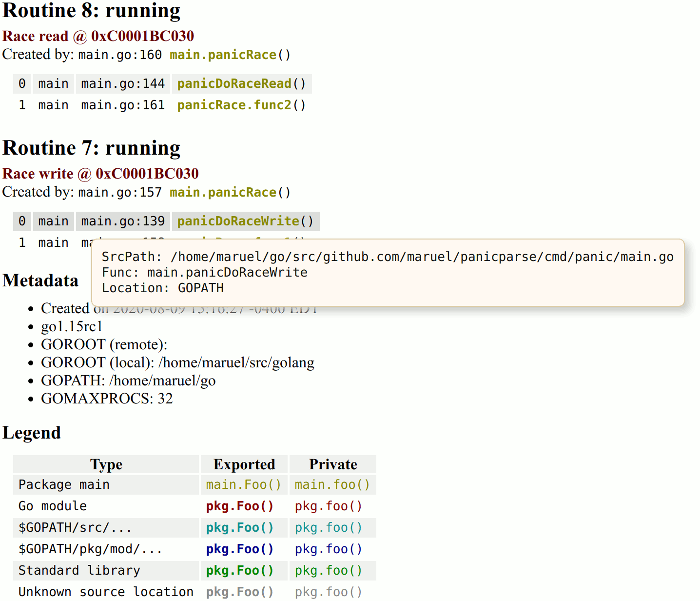This screenshot has height=601, width=700.
Task: Click the Func: main.panicDoRaceWrite tooltip line
Action: [x=204, y=273]
